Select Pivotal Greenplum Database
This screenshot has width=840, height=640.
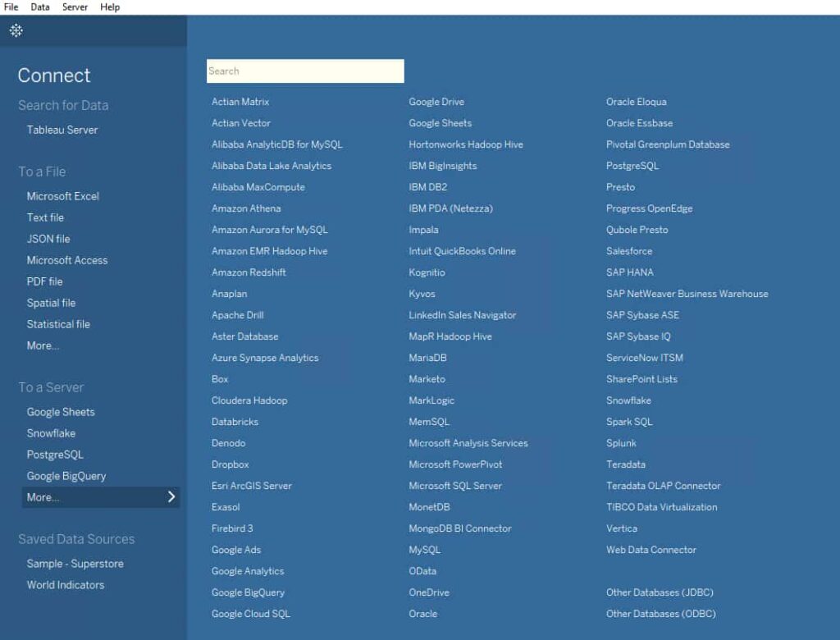(x=668, y=144)
